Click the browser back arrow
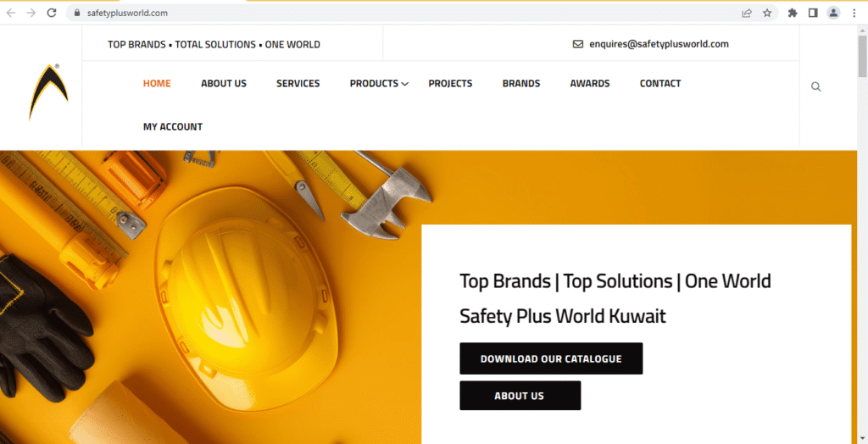 point(11,13)
